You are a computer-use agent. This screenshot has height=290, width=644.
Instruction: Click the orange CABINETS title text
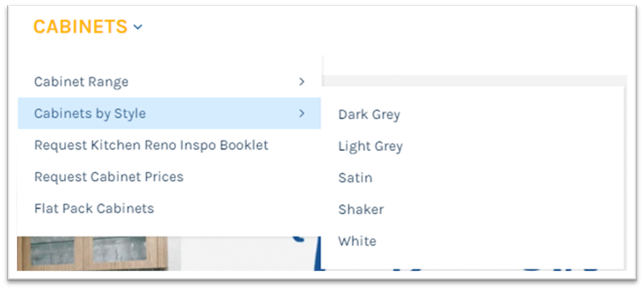(80, 27)
